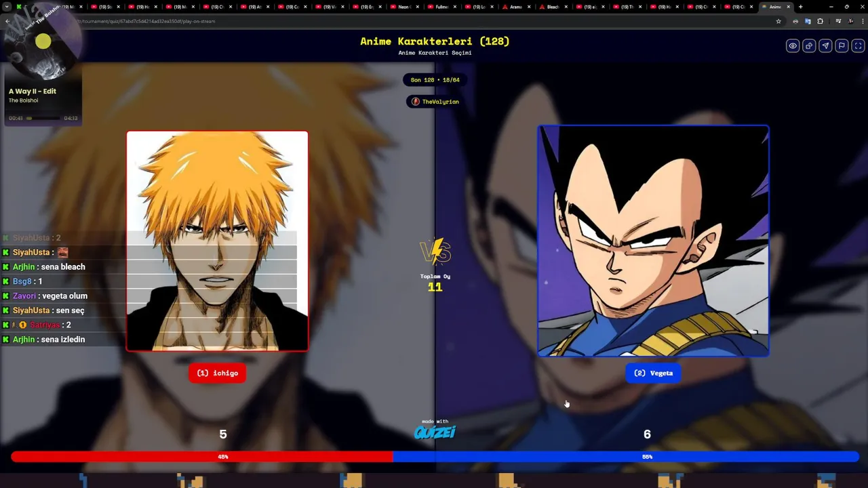Vote for (2) Vegeta
This screenshot has height=488, width=868.
tap(653, 373)
